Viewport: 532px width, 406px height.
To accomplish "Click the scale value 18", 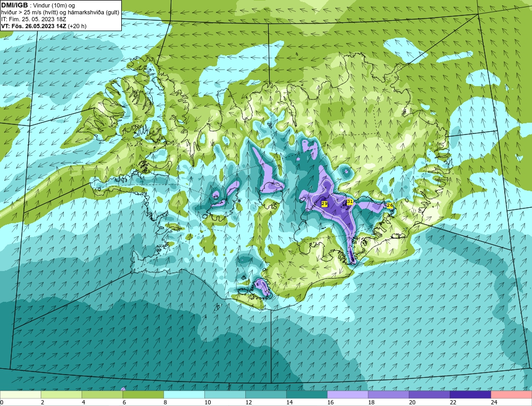I will coord(371,402).
